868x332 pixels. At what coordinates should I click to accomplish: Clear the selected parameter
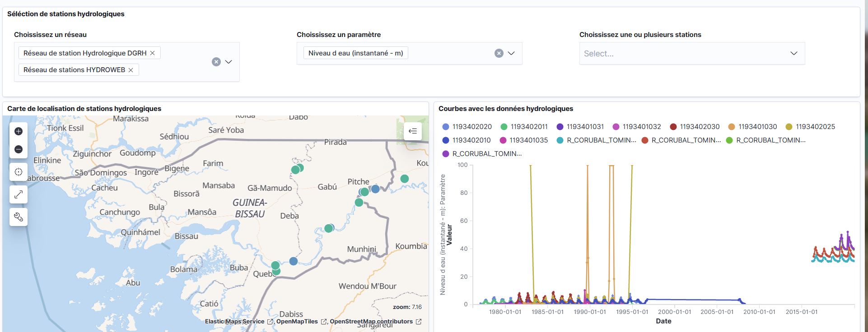[x=499, y=53]
